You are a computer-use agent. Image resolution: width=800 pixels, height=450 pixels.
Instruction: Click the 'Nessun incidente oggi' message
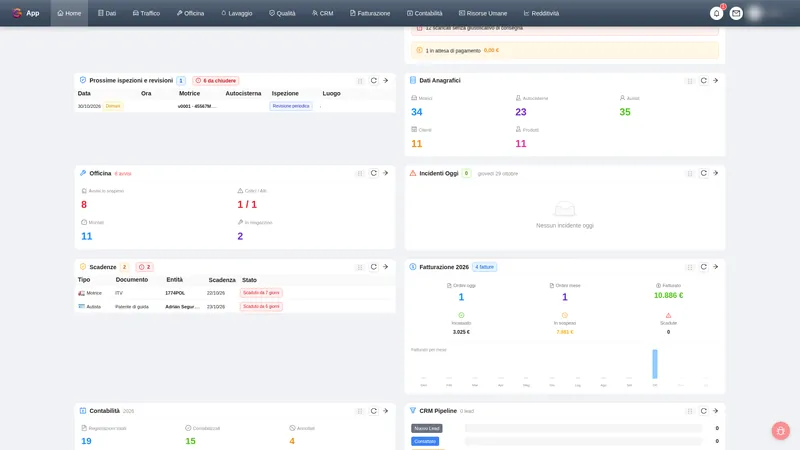point(565,226)
